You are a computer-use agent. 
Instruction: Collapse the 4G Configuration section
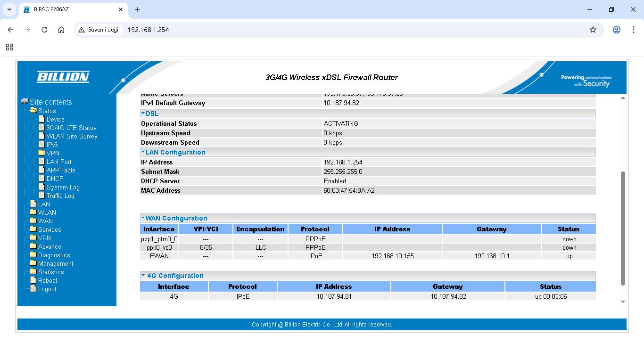(143, 276)
